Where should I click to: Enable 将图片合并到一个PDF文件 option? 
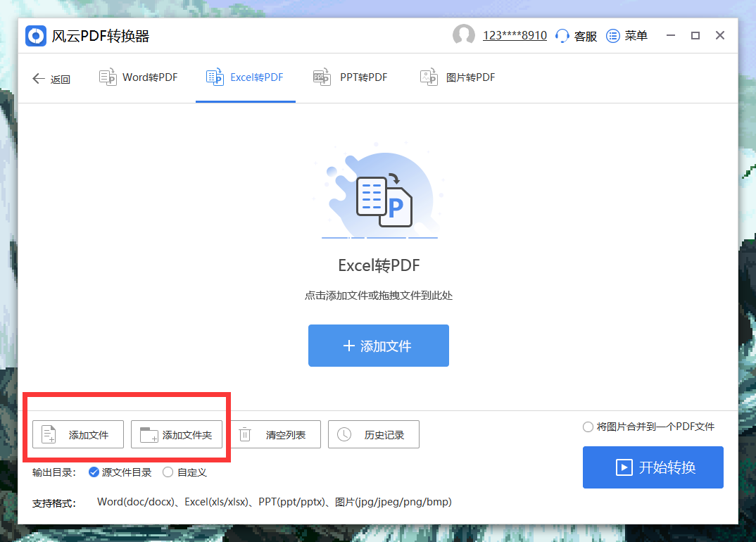[648, 427]
